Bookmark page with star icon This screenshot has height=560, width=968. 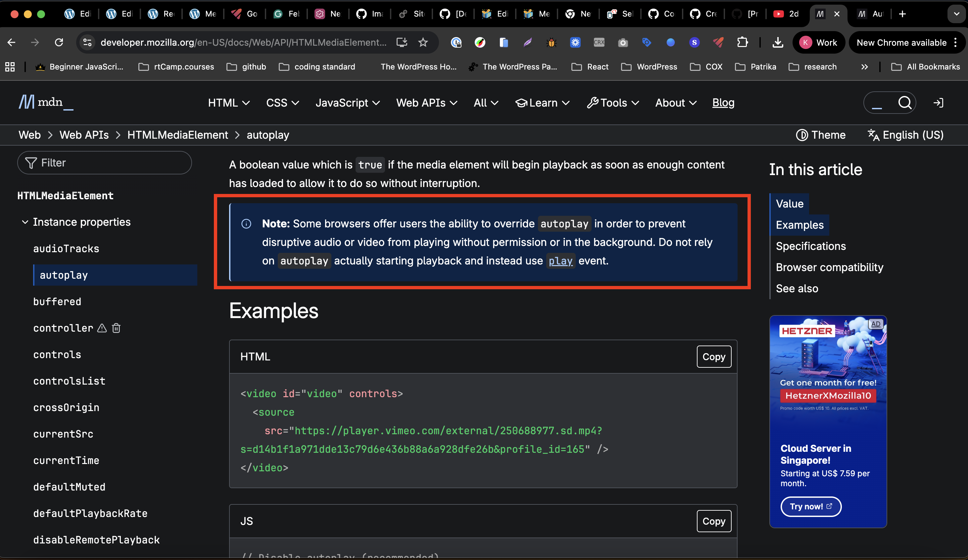coord(423,42)
